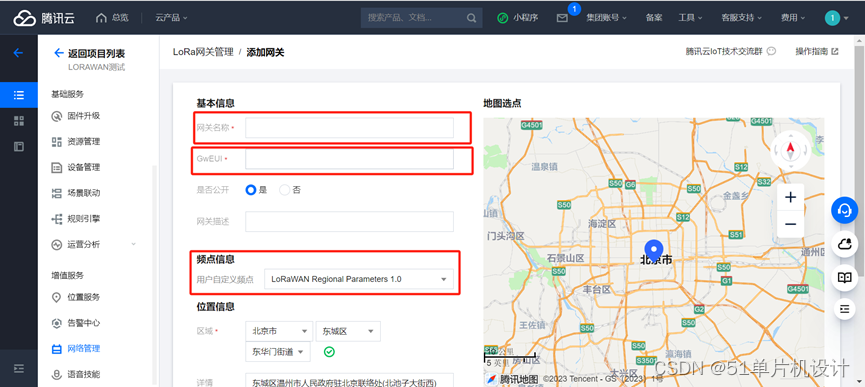This screenshot has height=387, width=865.
Task: Click the blue back arrow in far-left rail
Action: pos(18,53)
